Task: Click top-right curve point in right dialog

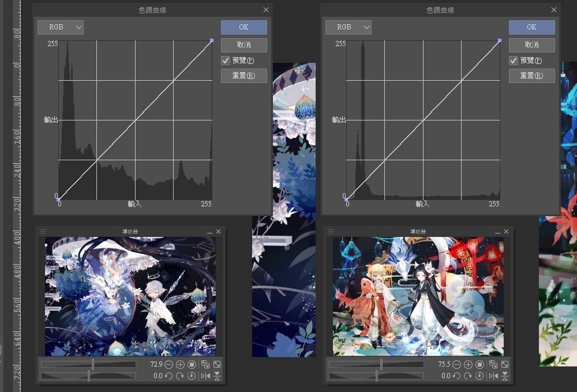Action: (500, 40)
